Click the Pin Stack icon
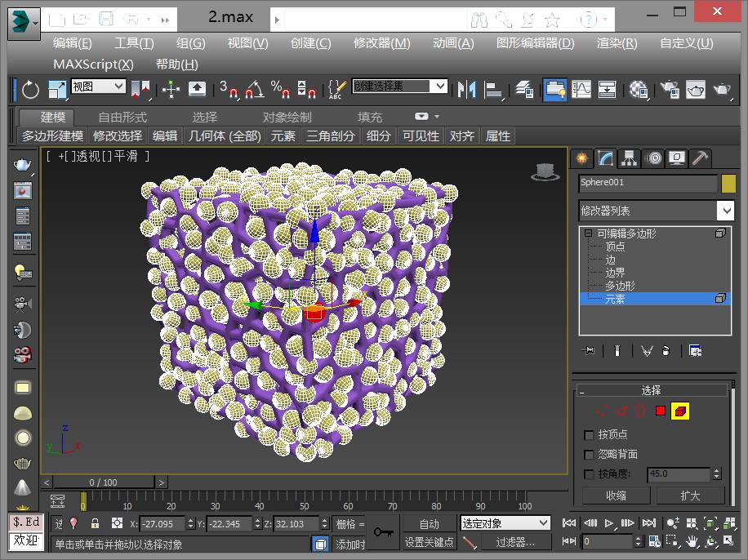Viewport: 748px width, 560px height. coord(588,351)
